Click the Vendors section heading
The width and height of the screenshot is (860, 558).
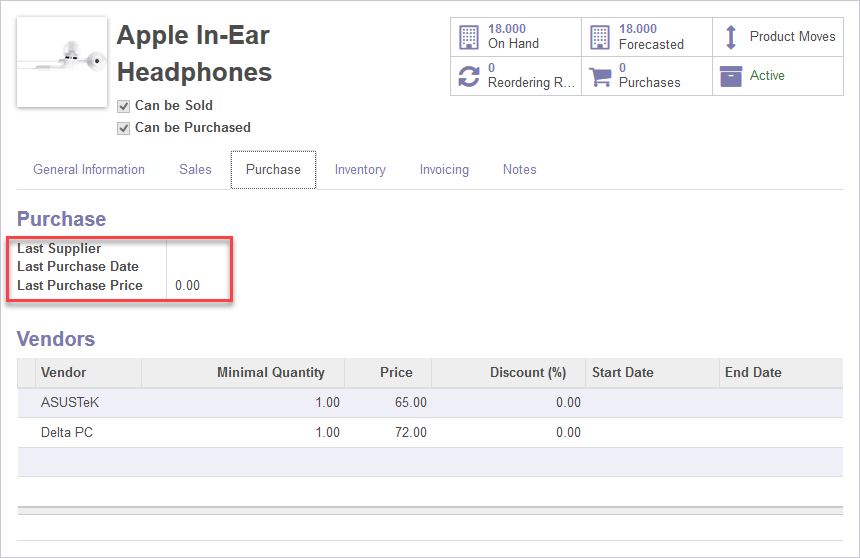pyautogui.click(x=56, y=339)
